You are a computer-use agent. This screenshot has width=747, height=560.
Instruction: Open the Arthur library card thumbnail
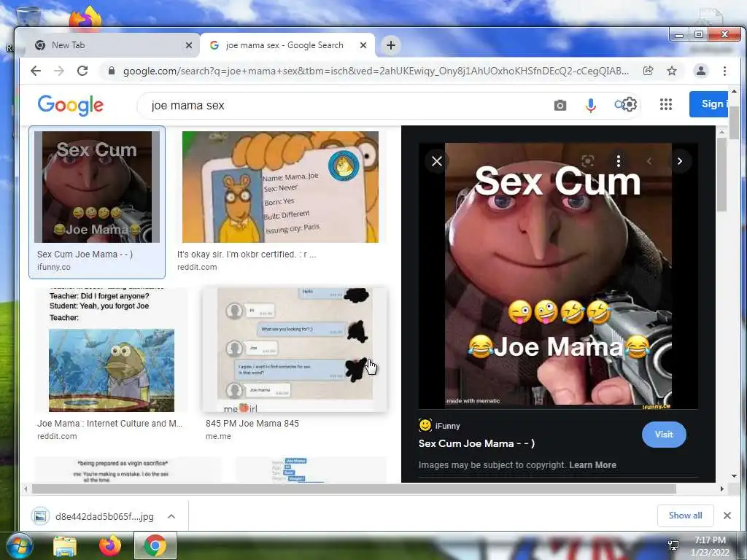[x=281, y=187]
